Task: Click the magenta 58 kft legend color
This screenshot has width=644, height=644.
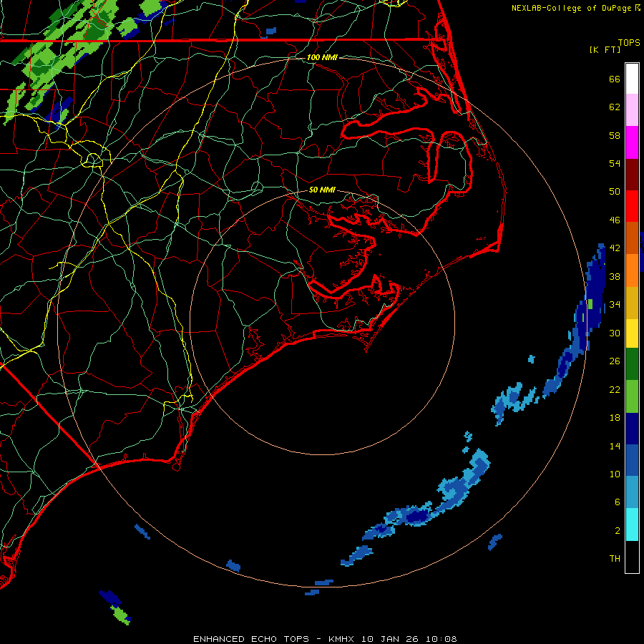Action: pos(632,142)
